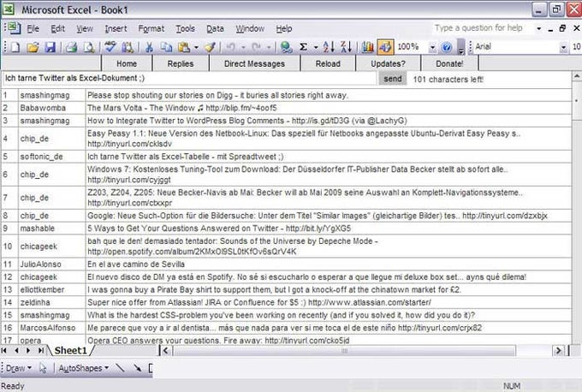Screen dimensions: 582x392
Task: Click the Undo arrow icon
Action: [231, 47]
